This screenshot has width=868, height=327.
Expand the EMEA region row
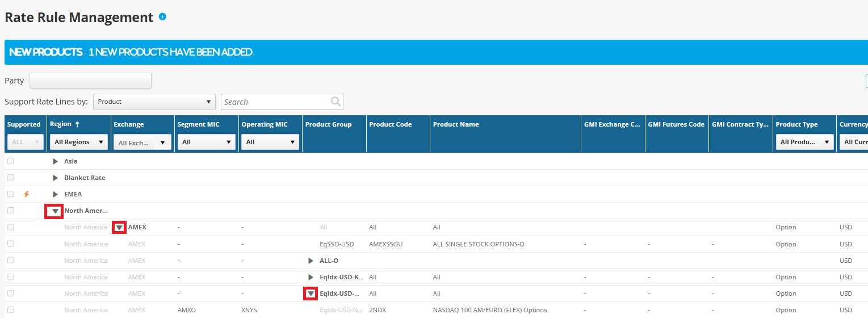tap(55, 194)
